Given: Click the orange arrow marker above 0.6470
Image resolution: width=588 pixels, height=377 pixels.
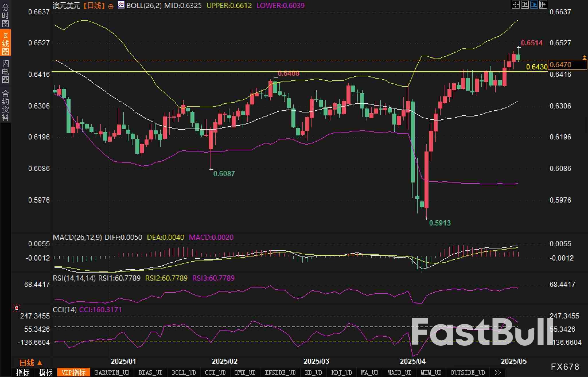Looking at the screenshot, I should (584, 58).
